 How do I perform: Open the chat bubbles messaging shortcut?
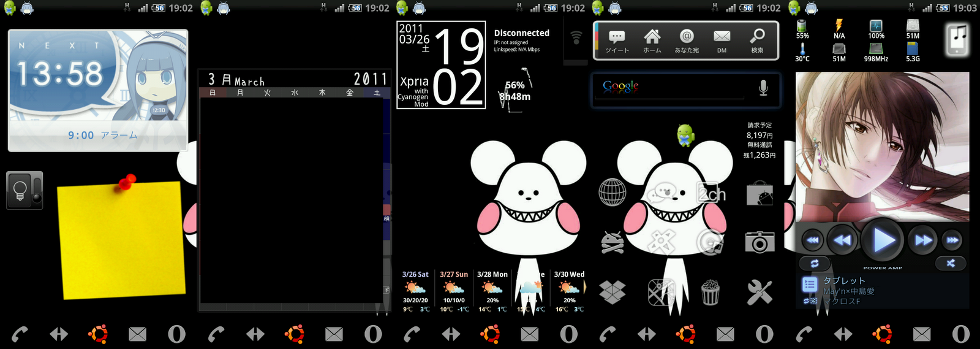point(661,193)
